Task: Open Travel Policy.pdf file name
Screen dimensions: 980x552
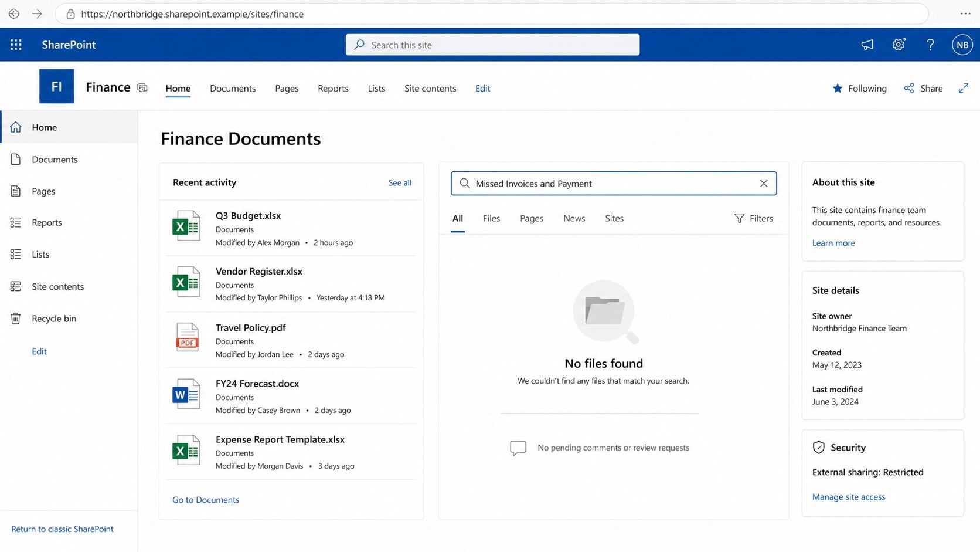Action: click(x=250, y=327)
